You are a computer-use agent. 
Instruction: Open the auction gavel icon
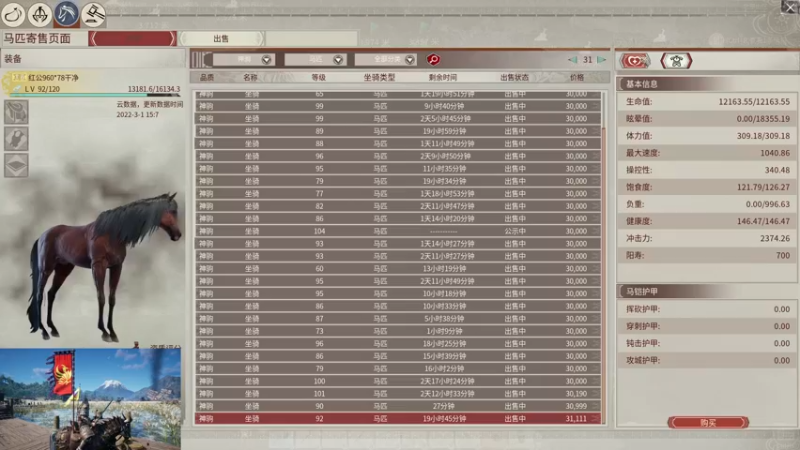click(93, 14)
